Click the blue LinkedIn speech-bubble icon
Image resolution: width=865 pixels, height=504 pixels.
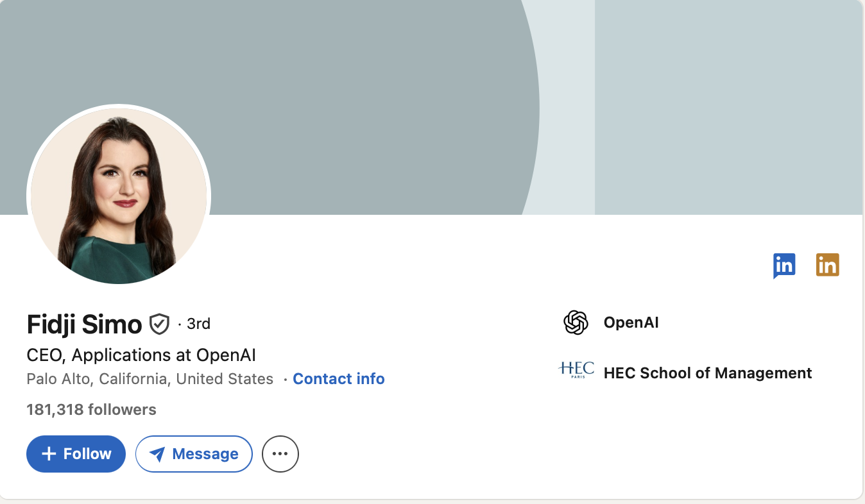(x=784, y=265)
